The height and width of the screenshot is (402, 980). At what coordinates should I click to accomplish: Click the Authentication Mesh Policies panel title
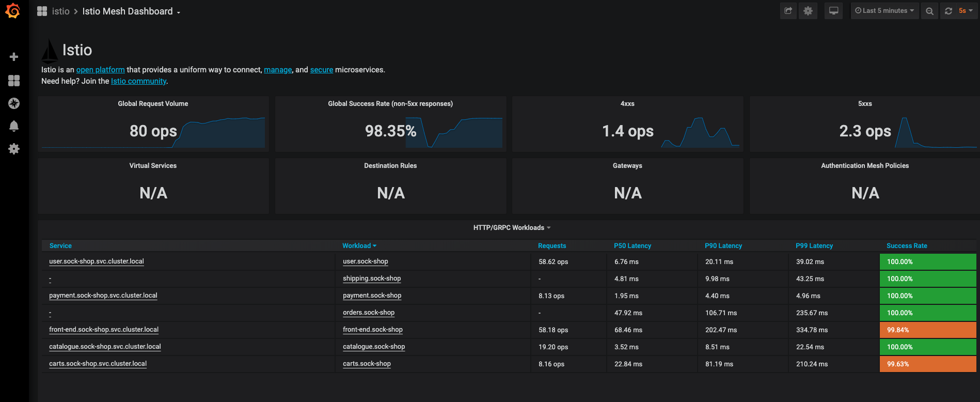[865, 166]
